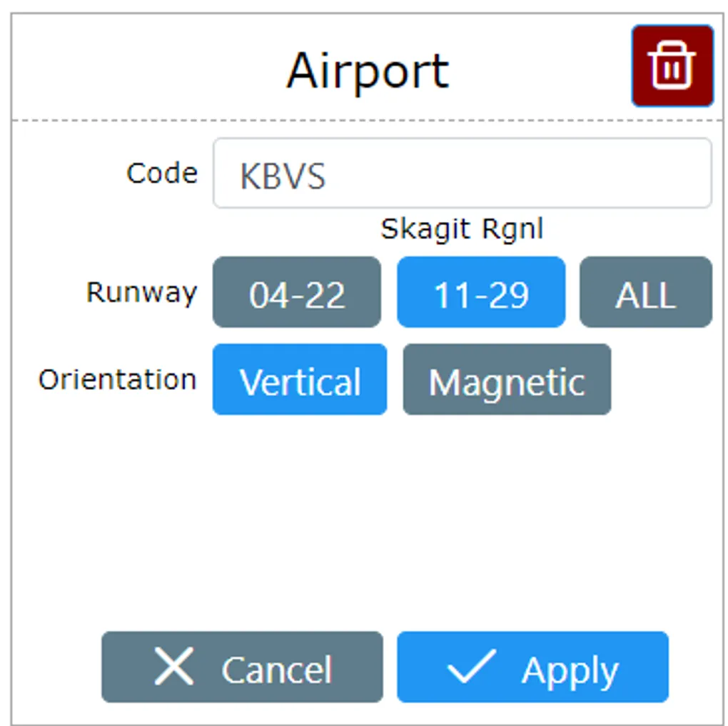Viewport: 728px width, 726px height.
Task: Click the KBVS text in the code box
Action: (283, 176)
